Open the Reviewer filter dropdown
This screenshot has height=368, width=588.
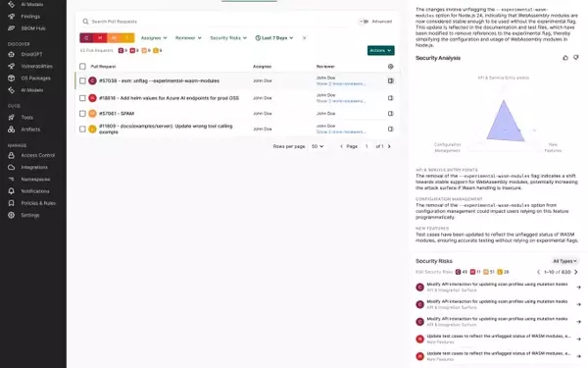tap(188, 38)
